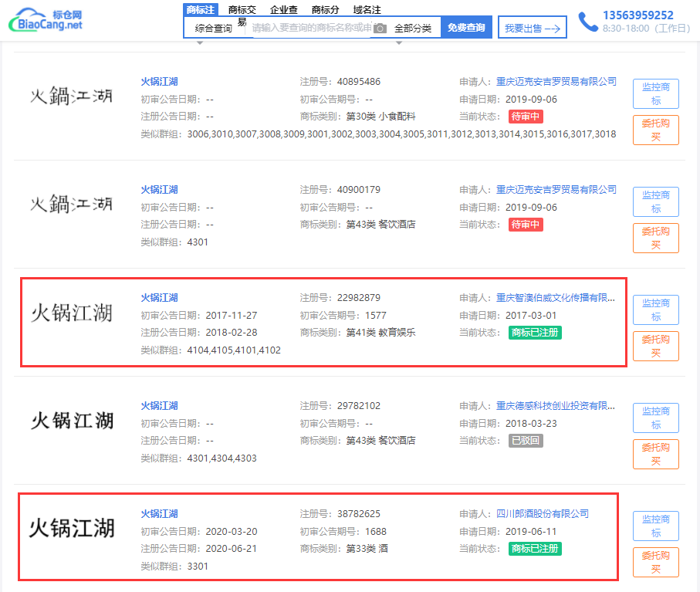Image resolution: width=700 pixels, height=592 pixels.
Task: Click application date 2019-06-11
Action: click(x=531, y=532)
